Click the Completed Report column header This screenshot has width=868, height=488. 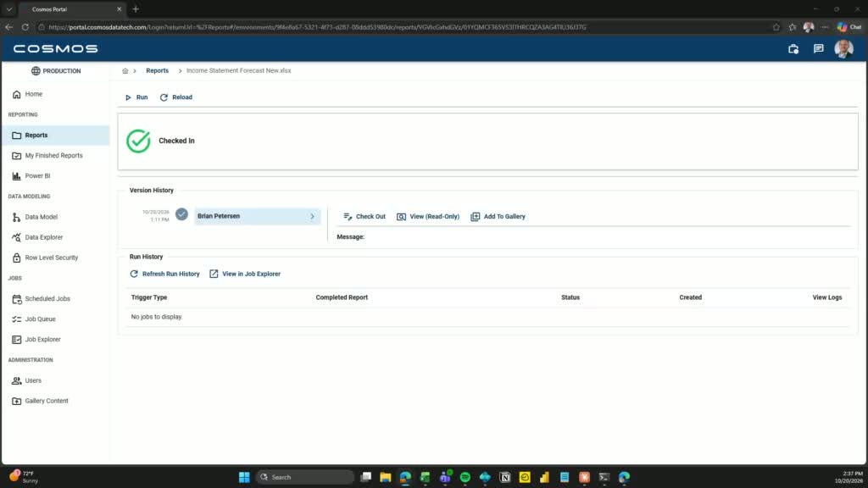pos(342,297)
